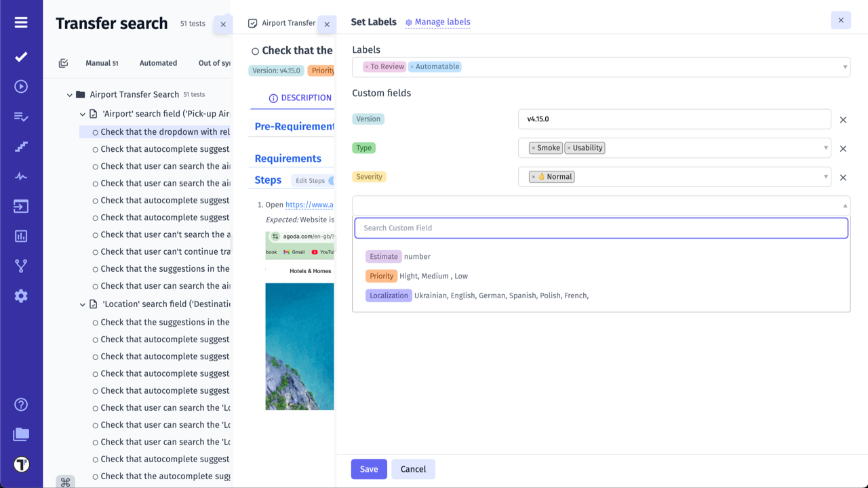Click the Save button

[x=369, y=469]
